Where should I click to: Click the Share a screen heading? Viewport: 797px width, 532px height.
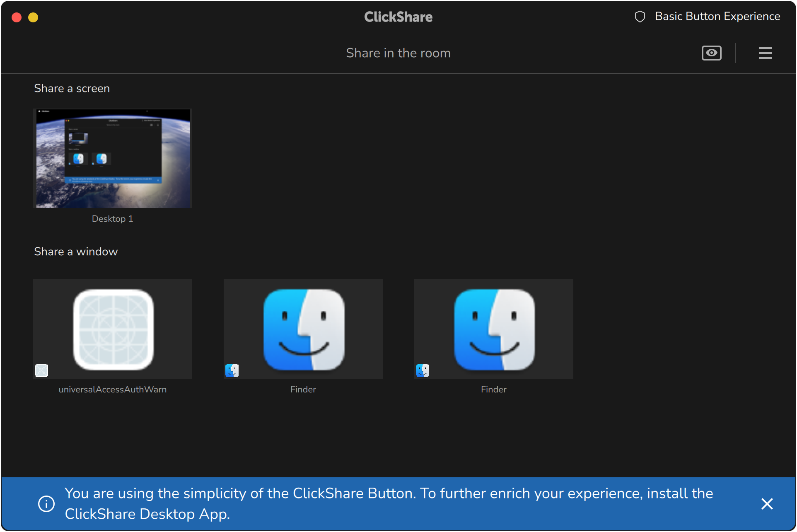(x=72, y=88)
